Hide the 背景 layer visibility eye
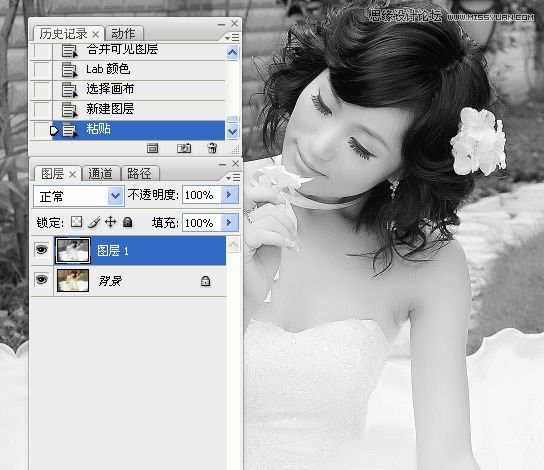544x470 pixels. pyautogui.click(x=42, y=279)
